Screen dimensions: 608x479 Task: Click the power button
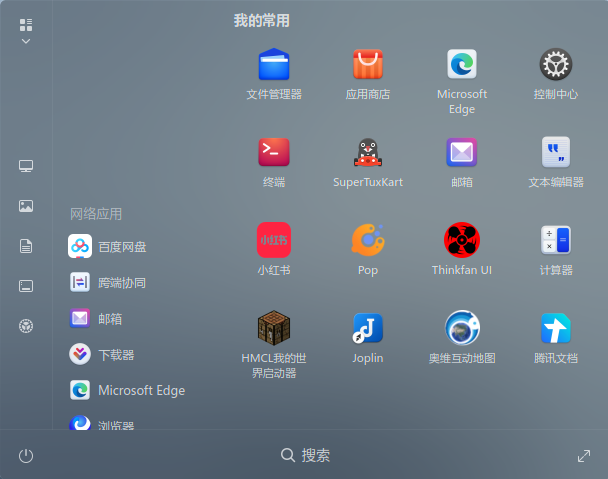coord(26,456)
